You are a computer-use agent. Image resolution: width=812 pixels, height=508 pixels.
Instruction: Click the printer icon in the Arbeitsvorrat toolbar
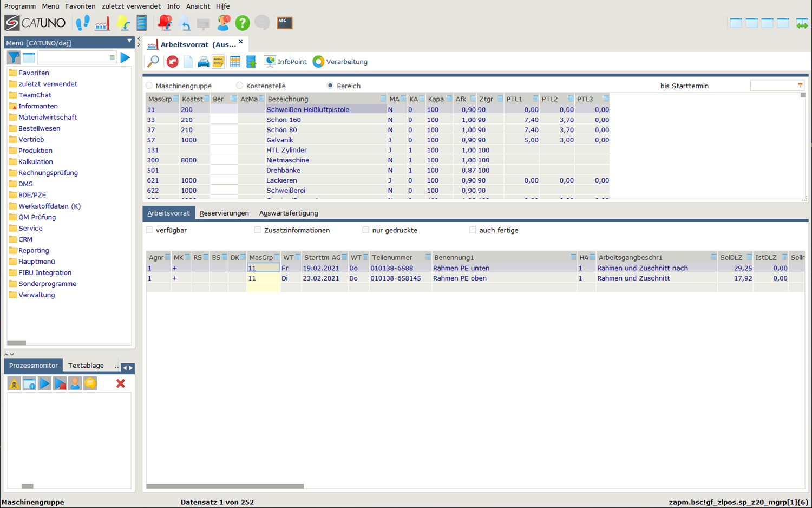[x=204, y=62]
